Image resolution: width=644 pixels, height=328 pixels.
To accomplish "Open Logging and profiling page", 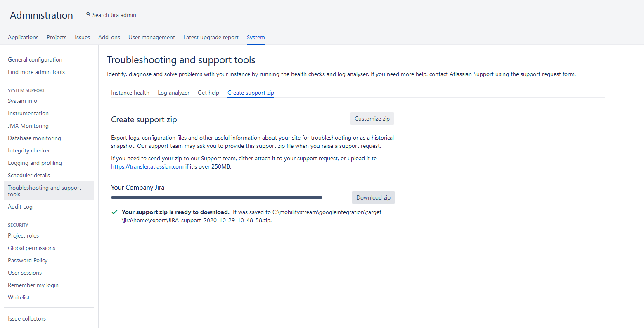I will click(x=35, y=163).
